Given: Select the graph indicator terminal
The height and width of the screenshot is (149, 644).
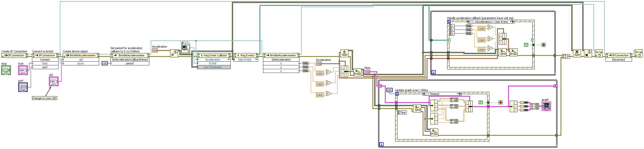Looking at the screenshot, I should (546, 106).
